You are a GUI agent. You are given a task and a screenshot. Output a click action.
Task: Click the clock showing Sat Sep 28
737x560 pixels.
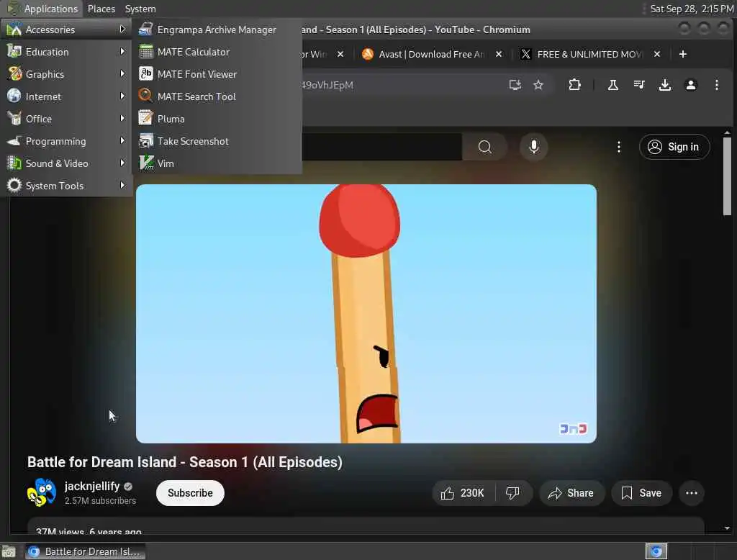coord(692,9)
